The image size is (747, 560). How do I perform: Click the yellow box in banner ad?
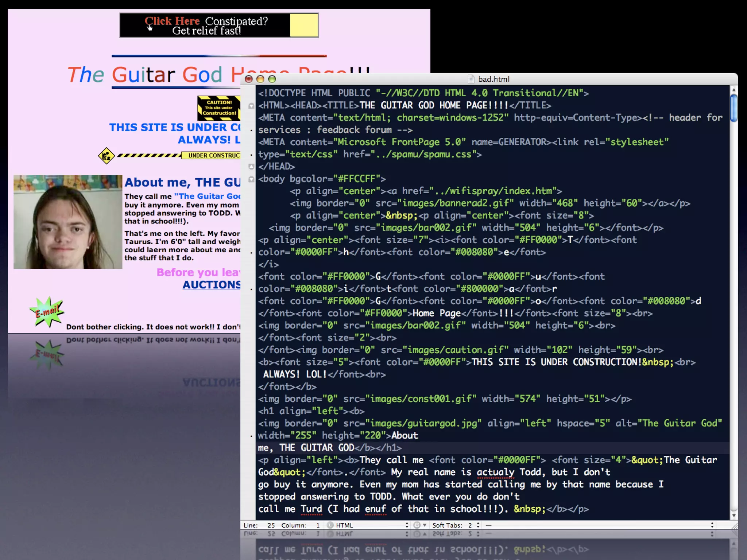click(304, 25)
